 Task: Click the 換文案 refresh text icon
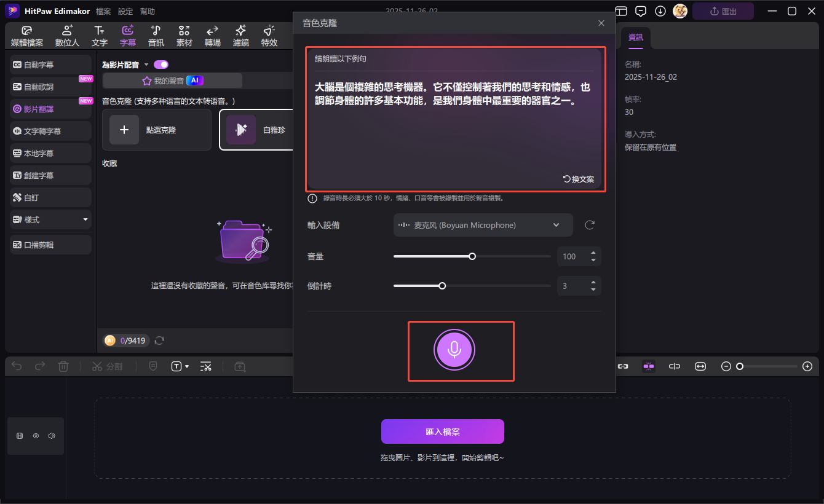pyautogui.click(x=578, y=179)
